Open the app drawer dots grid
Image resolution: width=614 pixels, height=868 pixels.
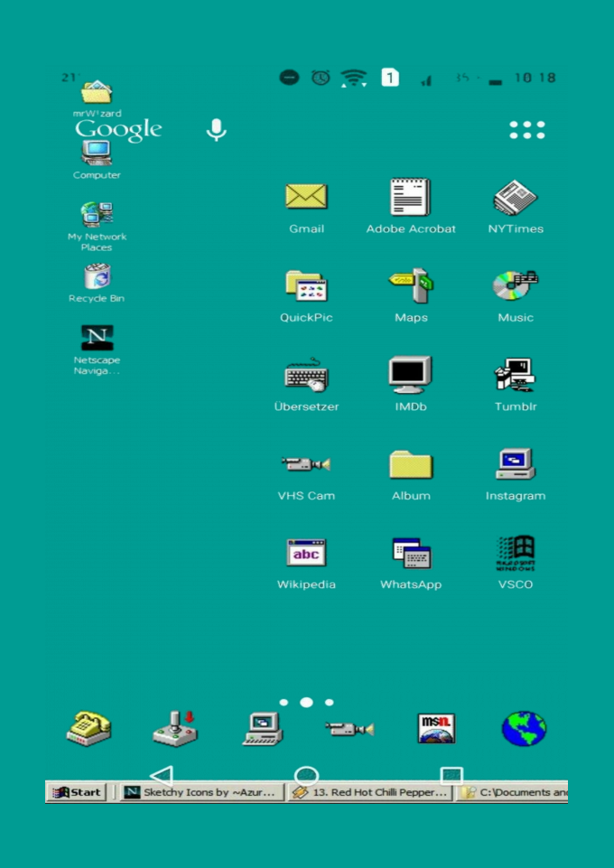pyautogui.click(x=527, y=130)
